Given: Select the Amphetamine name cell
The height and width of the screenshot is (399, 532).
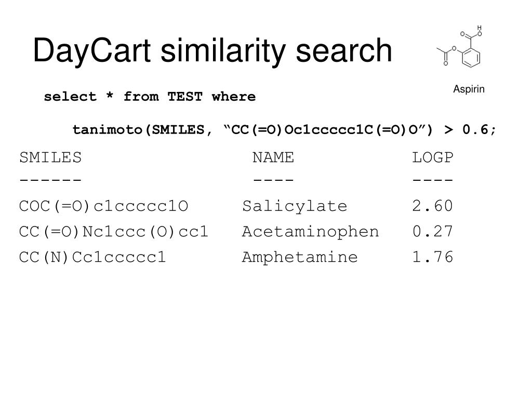Looking at the screenshot, I should 300,257.
